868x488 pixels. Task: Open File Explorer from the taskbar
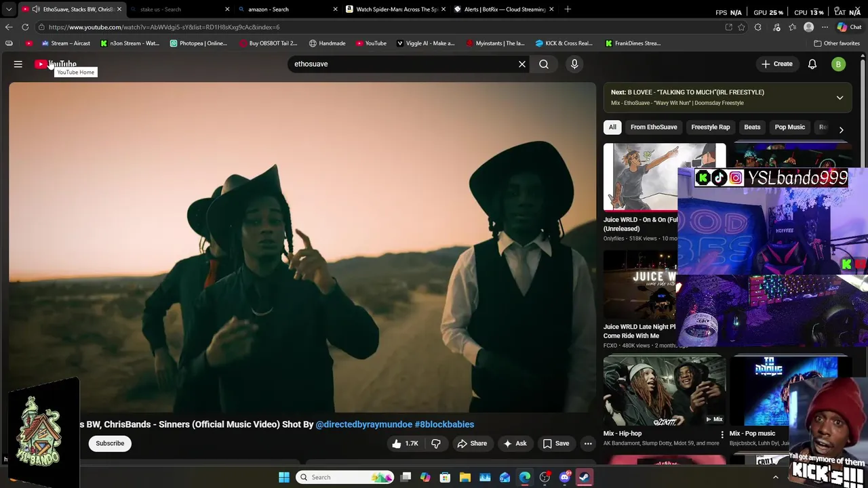click(465, 477)
